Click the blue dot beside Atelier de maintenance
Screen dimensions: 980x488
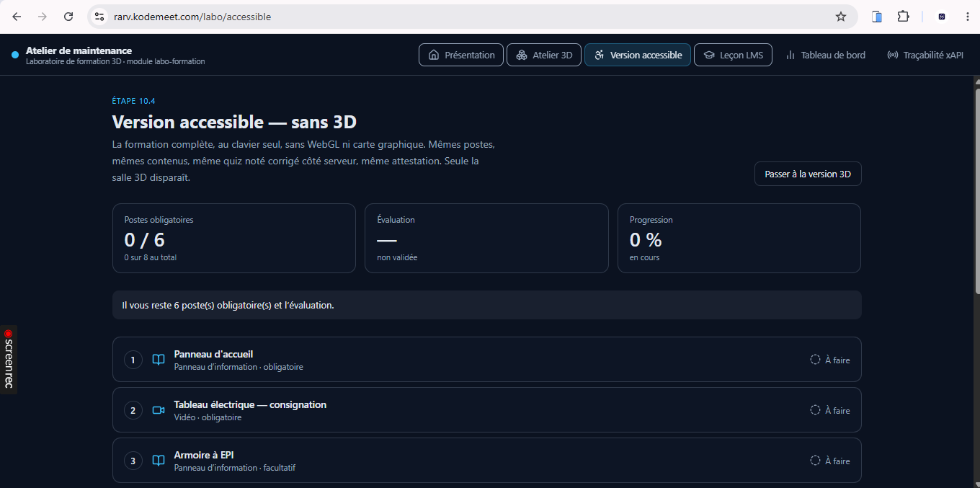pyautogui.click(x=15, y=55)
